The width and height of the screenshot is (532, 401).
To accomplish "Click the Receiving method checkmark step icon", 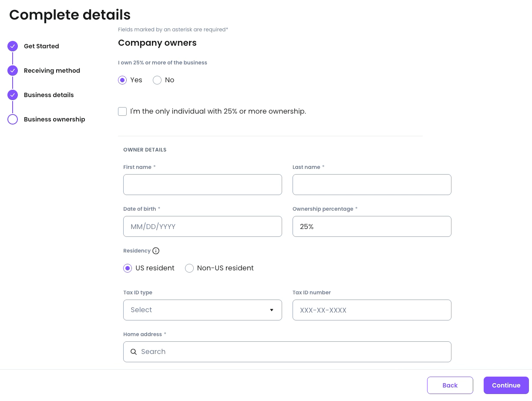I will 13,71.
